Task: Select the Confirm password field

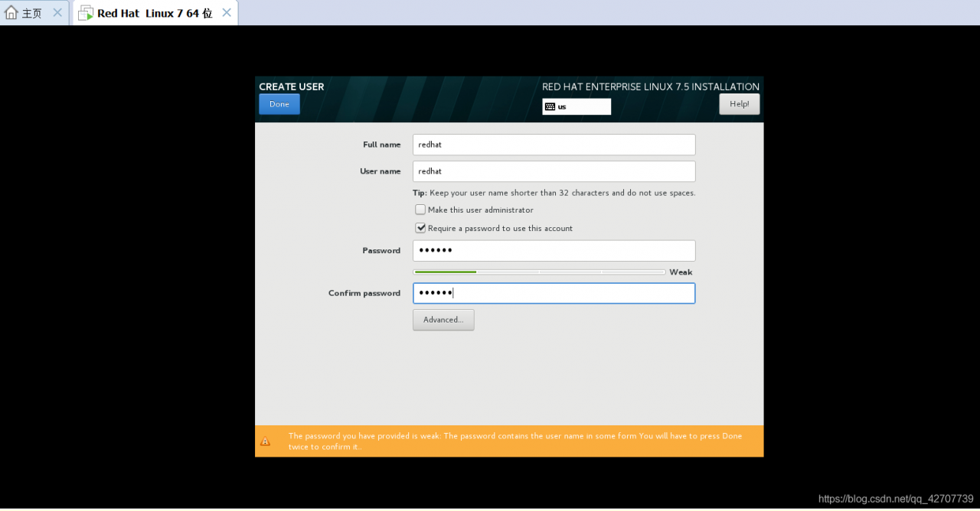Action: coord(554,293)
